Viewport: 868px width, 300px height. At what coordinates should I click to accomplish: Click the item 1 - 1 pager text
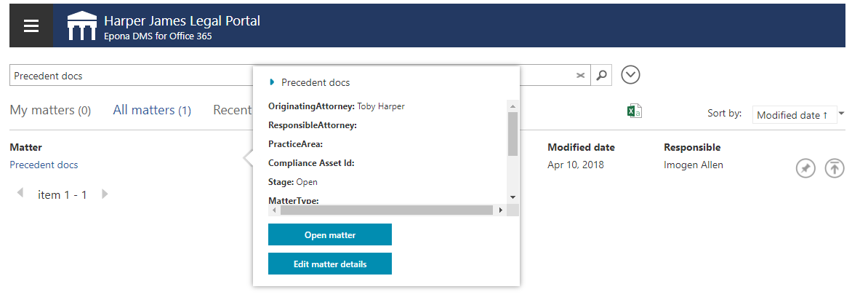pos(63,194)
